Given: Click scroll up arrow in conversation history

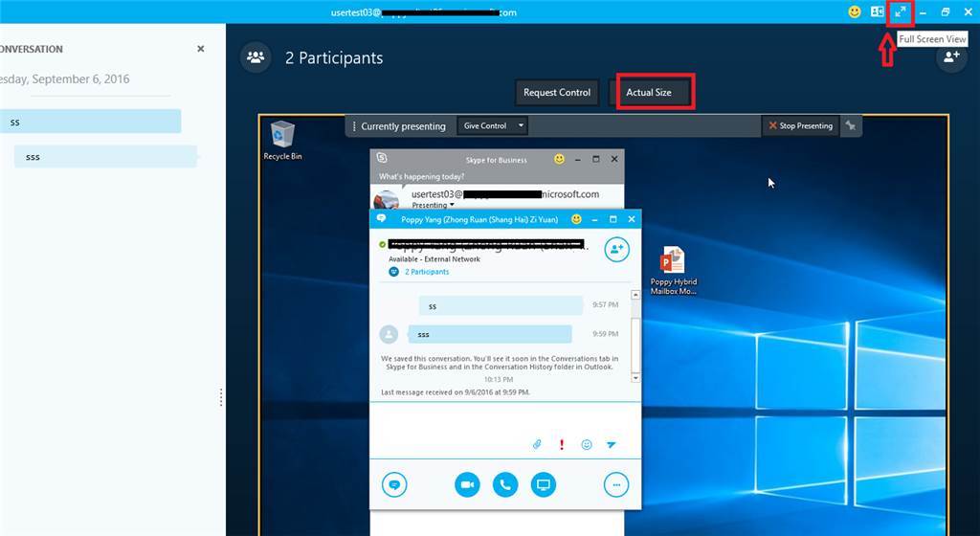Looking at the screenshot, I should click(x=635, y=294).
